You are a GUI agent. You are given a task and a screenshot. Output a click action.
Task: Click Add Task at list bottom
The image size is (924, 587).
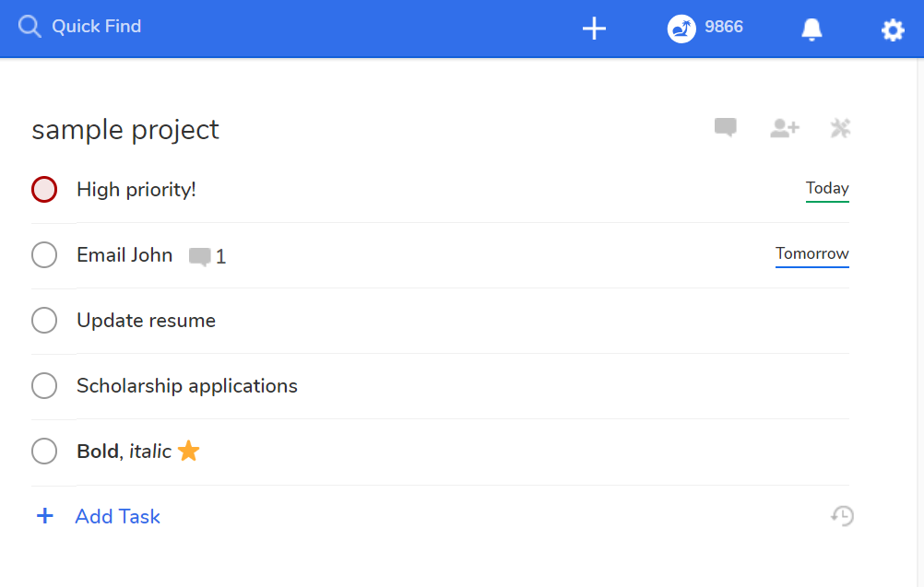(117, 516)
